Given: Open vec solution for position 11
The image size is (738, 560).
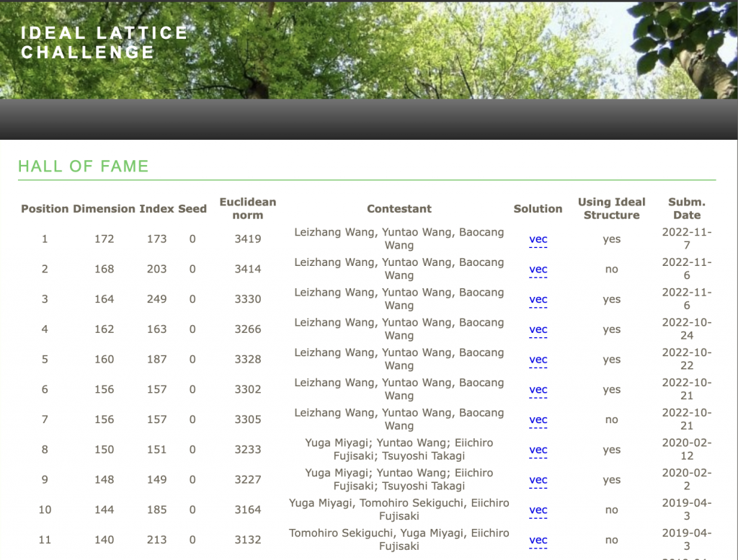Looking at the screenshot, I should (x=538, y=541).
